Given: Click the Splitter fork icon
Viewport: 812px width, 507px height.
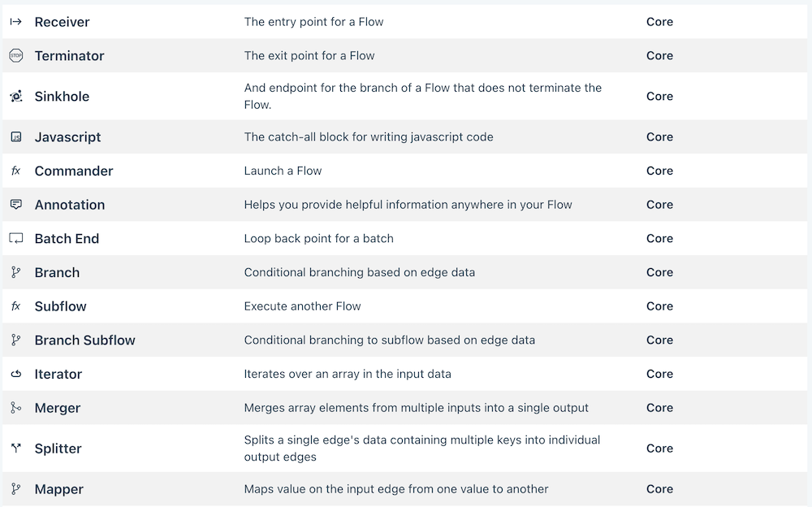Looking at the screenshot, I should point(15,448).
